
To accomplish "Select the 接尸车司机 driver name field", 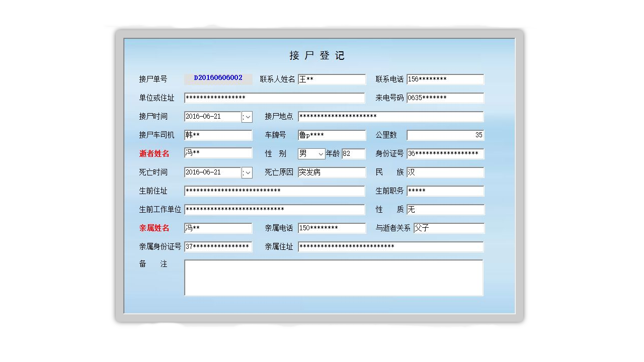I will click(217, 135).
